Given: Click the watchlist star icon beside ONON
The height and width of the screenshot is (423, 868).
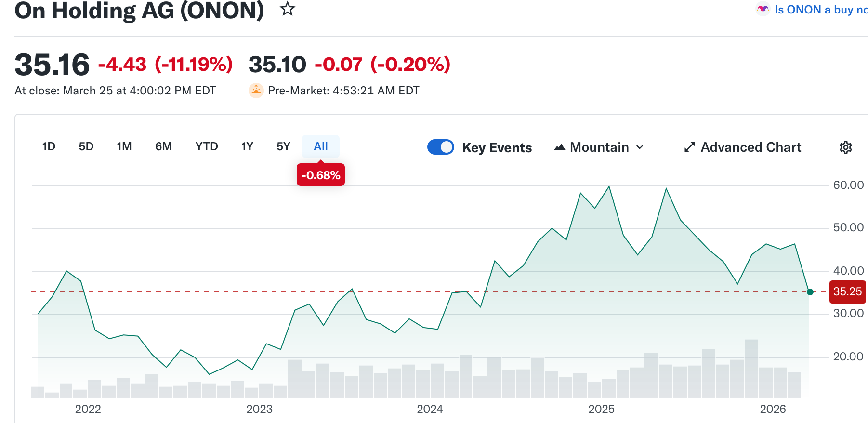Looking at the screenshot, I should 288,9.
